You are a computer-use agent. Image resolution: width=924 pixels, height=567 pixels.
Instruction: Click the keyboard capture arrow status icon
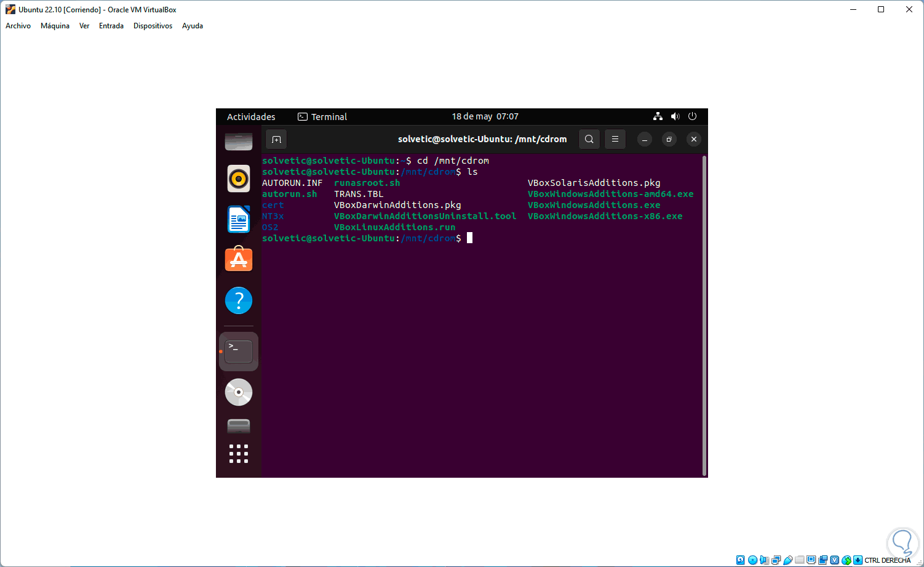858,560
